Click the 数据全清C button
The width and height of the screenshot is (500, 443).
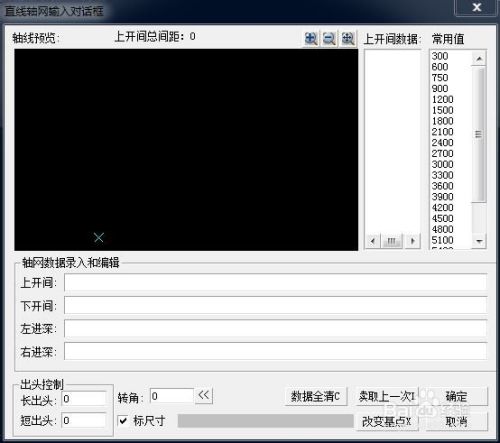pos(315,396)
